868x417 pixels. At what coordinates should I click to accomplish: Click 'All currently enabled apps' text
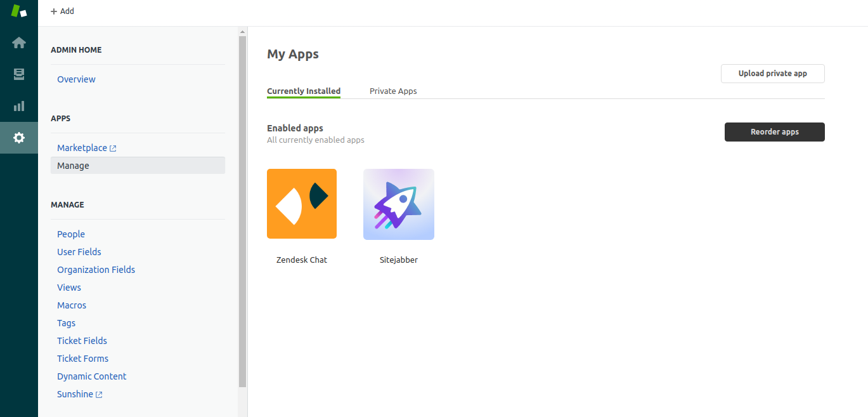tap(316, 140)
